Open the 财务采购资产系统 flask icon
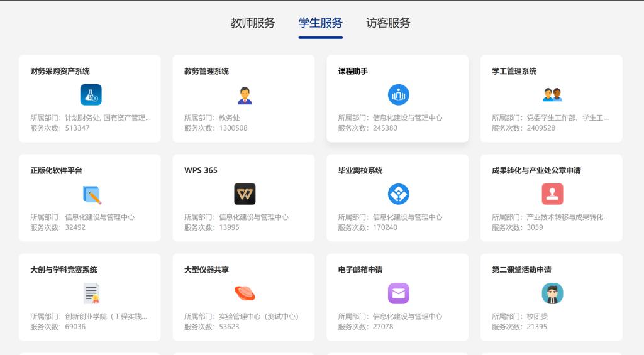This screenshot has width=644, height=355. 91,95
